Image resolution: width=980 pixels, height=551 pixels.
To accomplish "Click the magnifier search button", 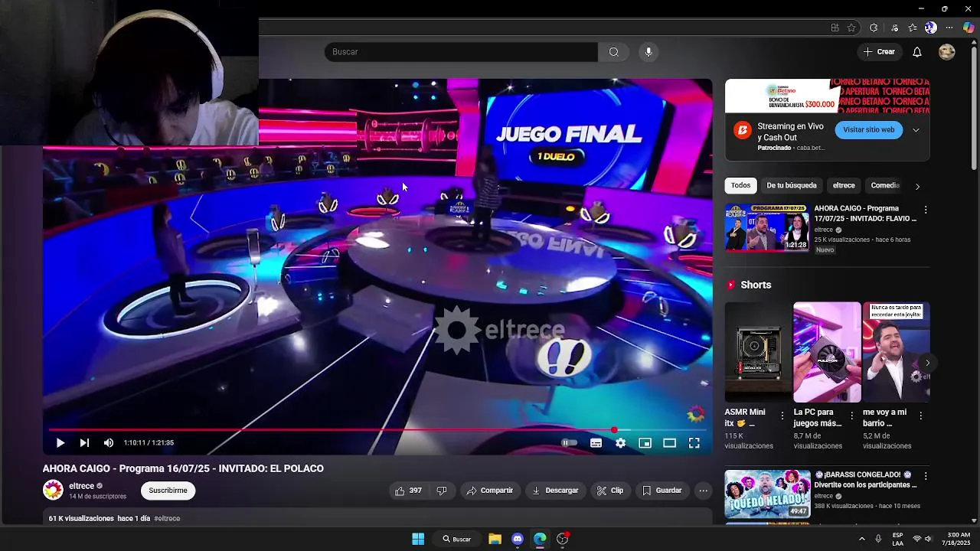I will point(613,52).
